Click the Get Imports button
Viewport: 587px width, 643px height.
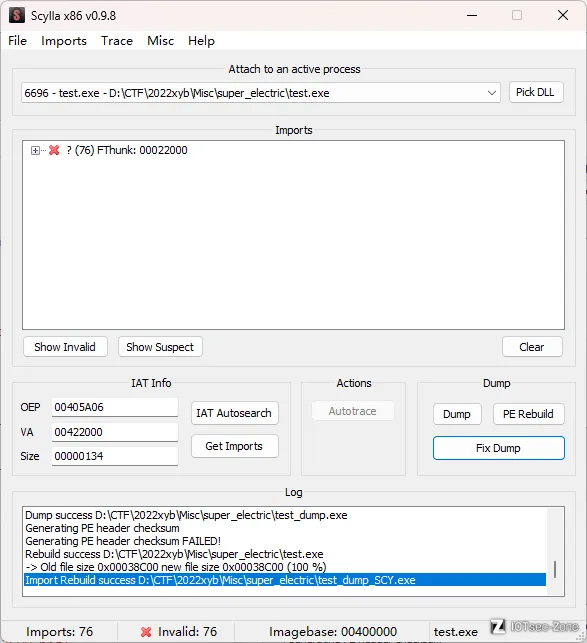234,446
